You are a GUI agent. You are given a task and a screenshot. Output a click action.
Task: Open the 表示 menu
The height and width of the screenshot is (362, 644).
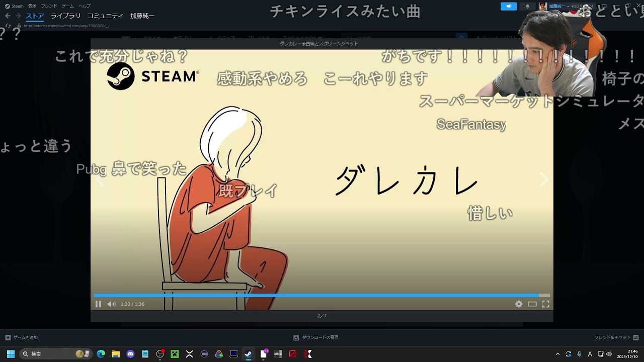(32, 6)
